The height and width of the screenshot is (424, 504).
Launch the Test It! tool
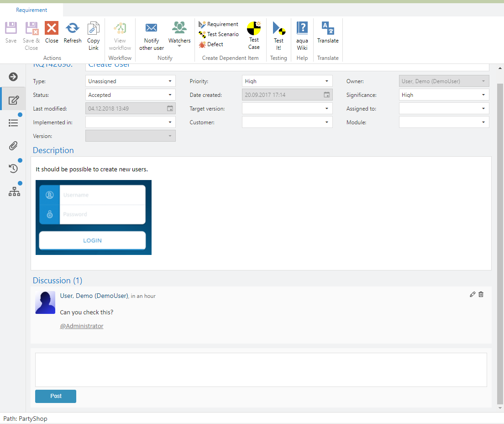278,29
